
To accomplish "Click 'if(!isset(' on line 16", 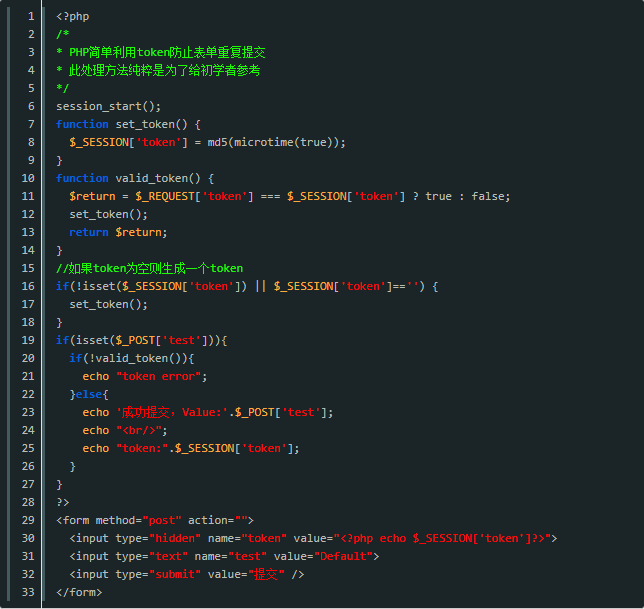I will point(89,286).
